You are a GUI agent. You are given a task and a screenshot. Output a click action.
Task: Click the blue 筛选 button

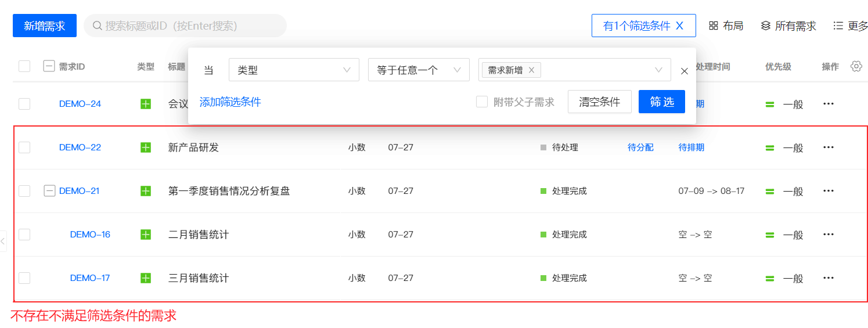coord(661,102)
